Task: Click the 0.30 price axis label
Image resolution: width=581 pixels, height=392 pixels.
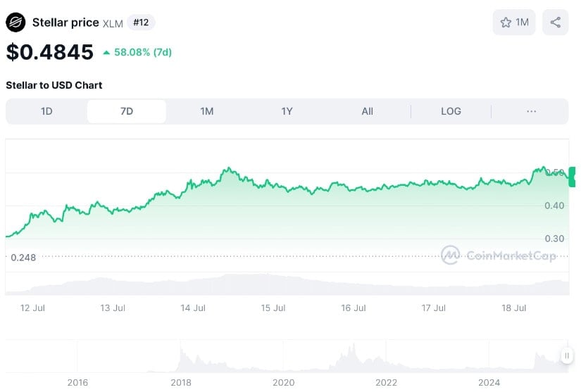Action: [554, 239]
